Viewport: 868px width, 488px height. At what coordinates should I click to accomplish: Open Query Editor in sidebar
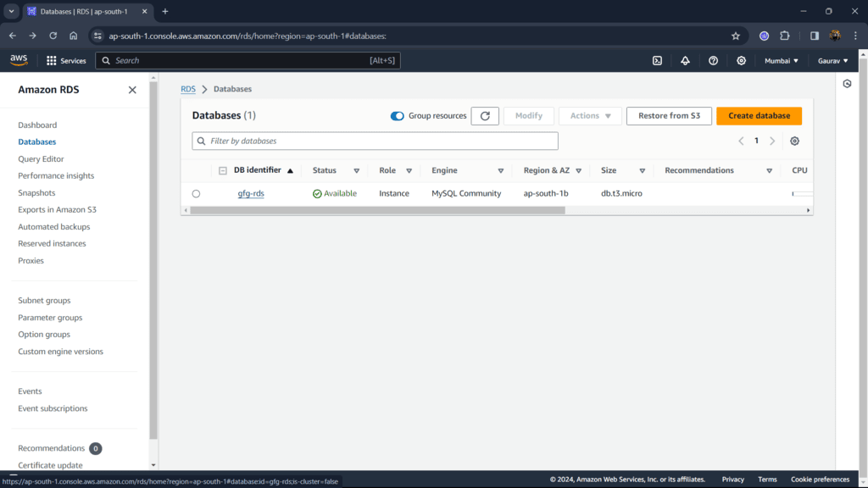point(41,158)
